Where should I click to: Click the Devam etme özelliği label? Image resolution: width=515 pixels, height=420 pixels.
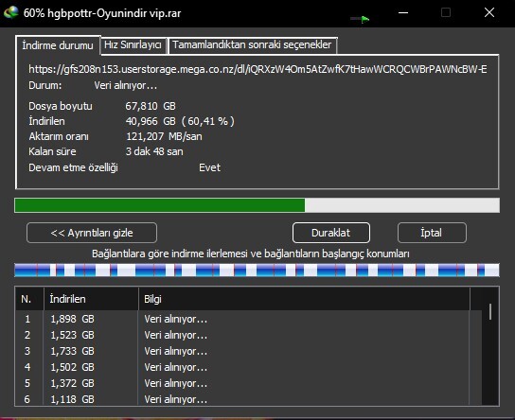pyautogui.click(x=73, y=167)
